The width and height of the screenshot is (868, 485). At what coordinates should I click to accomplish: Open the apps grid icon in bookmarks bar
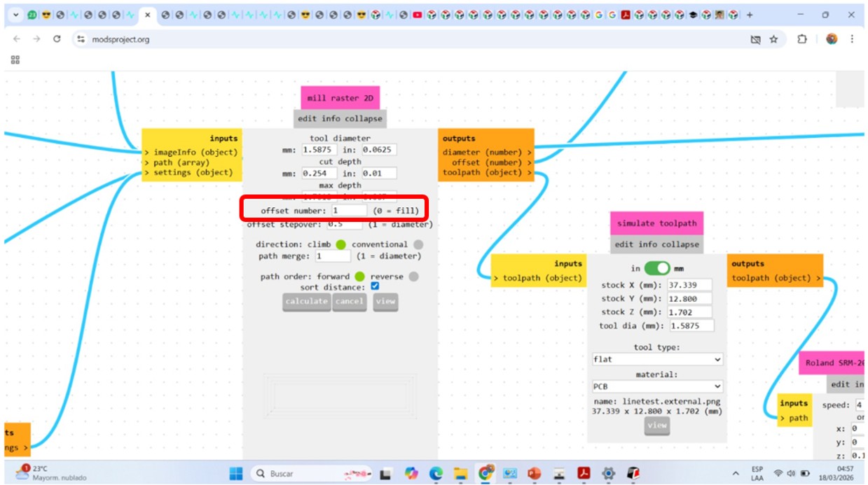(x=15, y=60)
